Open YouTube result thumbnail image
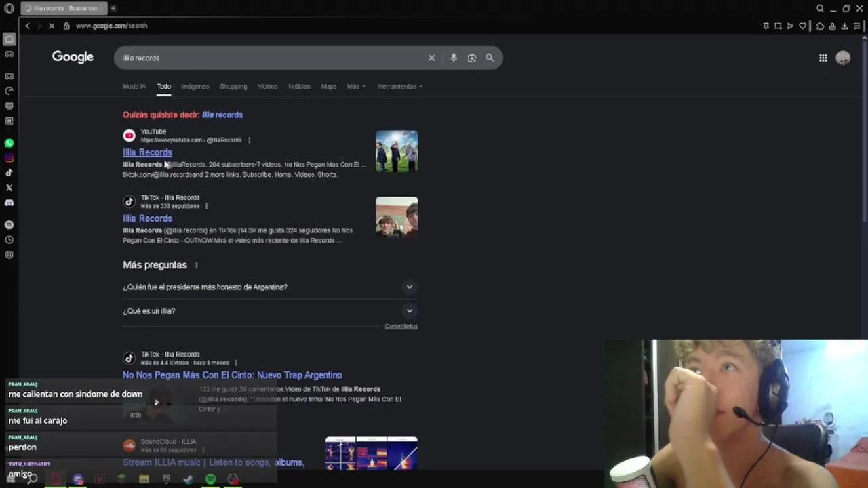This screenshot has width=868, height=488. [397, 151]
